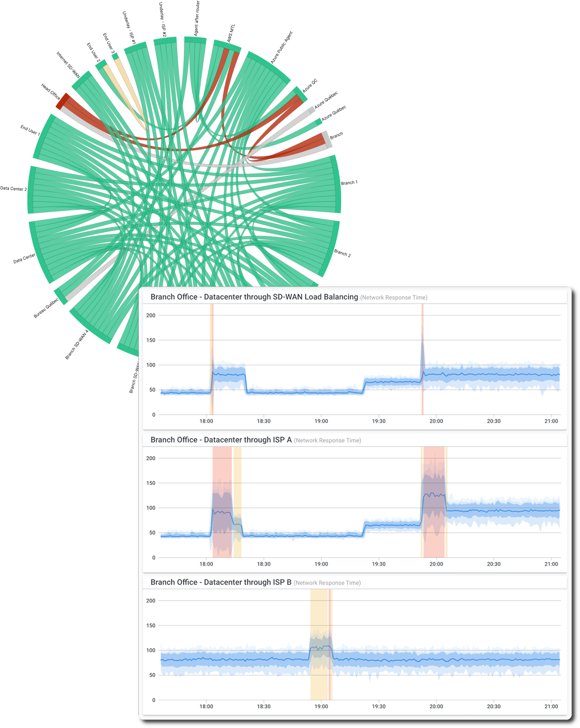Click the red anomaly band near 19:50 on SD-WAN chart
The image size is (580, 728).
(x=422, y=362)
